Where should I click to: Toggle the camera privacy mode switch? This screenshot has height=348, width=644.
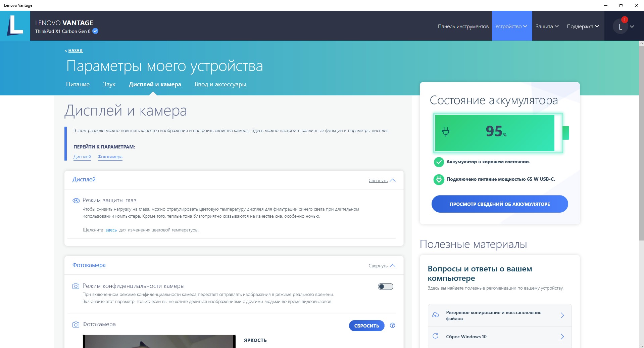386,287
